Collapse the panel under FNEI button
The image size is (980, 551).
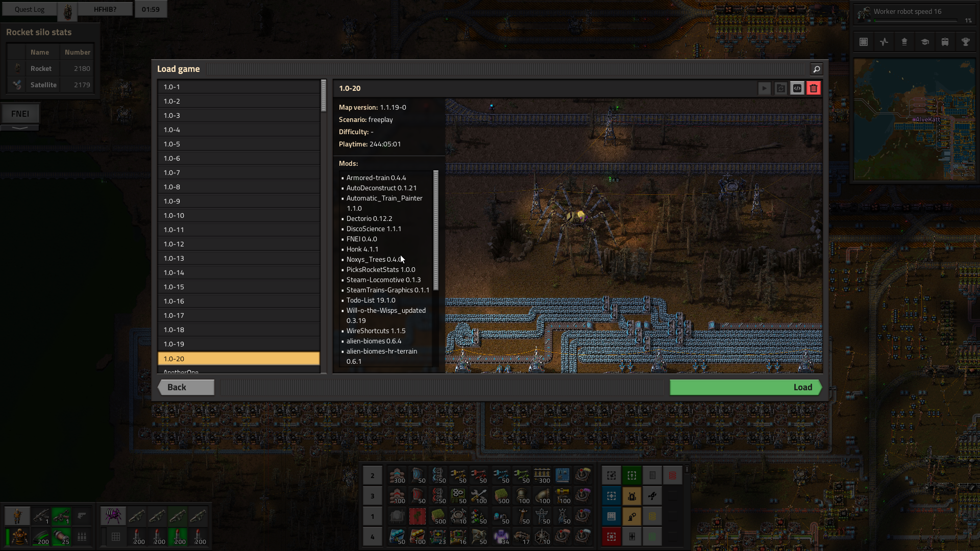[x=20, y=128]
